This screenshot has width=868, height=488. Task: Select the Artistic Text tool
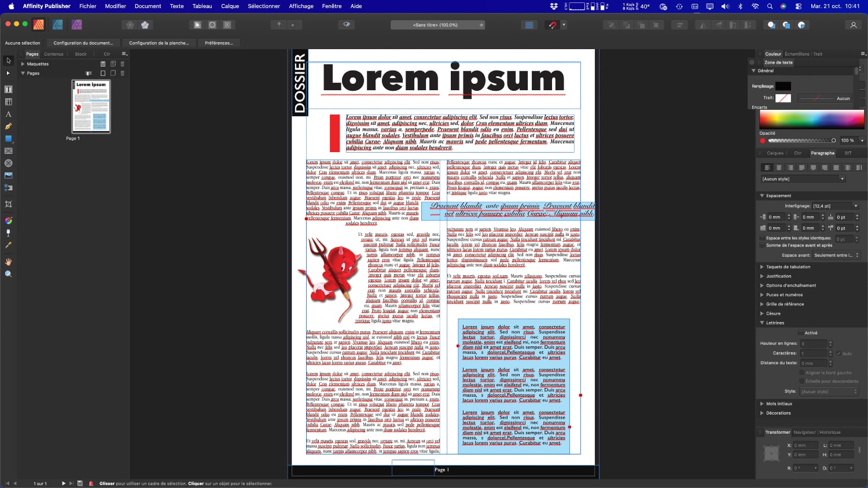[x=9, y=114]
